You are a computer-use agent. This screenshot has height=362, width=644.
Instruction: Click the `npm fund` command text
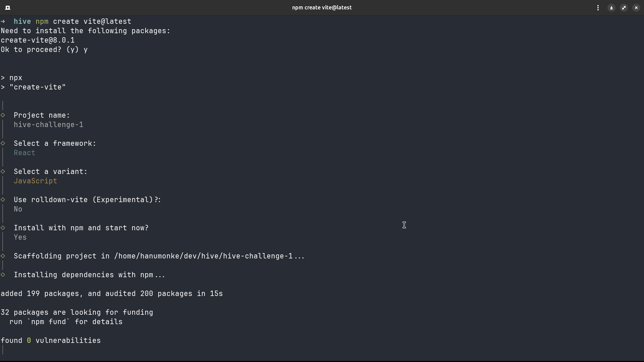49,322
